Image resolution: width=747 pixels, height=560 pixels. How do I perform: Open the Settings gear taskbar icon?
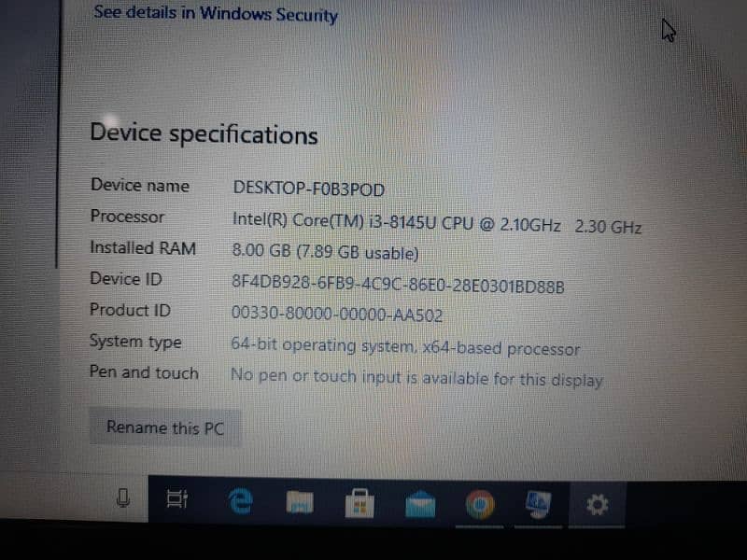[x=597, y=505]
